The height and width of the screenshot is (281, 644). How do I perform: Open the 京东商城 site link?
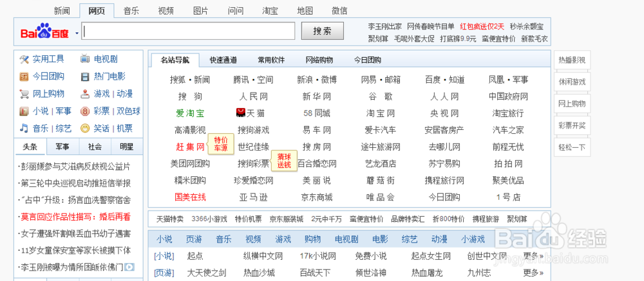317,197
